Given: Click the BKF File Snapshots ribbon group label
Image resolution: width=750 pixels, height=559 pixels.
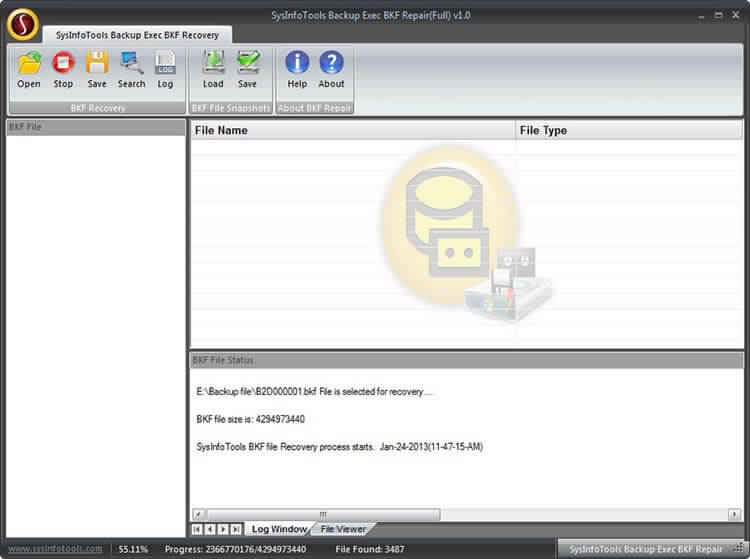Looking at the screenshot, I should 231,108.
